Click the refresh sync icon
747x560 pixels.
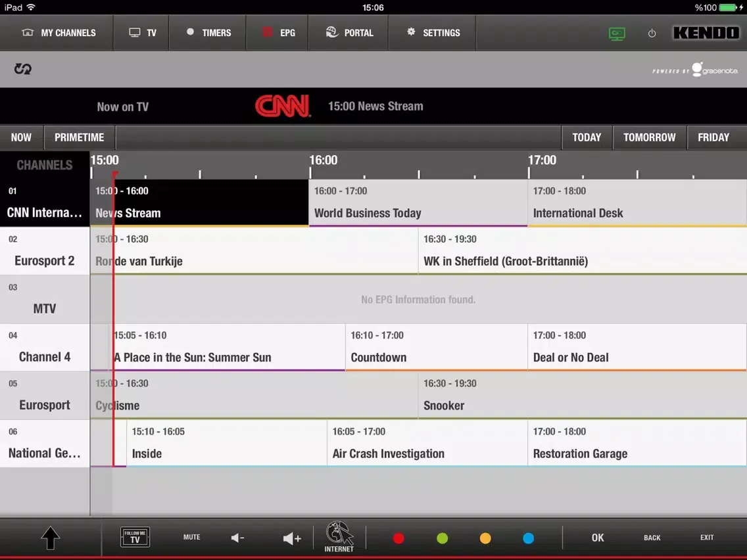22,69
